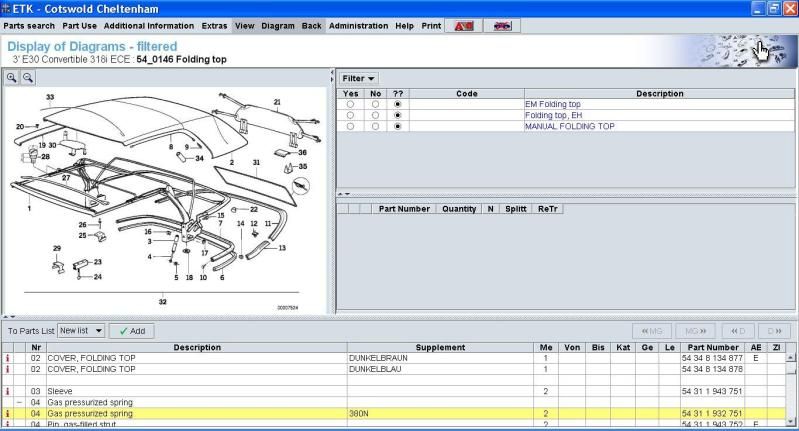The image size is (799, 431).
Task: Select the DUNKELBLAU supplement cell
Action: tap(440, 369)
